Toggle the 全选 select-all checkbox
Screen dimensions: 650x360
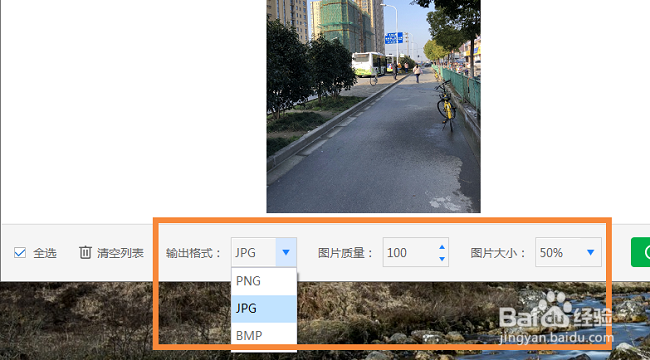[x=20, y=253]
